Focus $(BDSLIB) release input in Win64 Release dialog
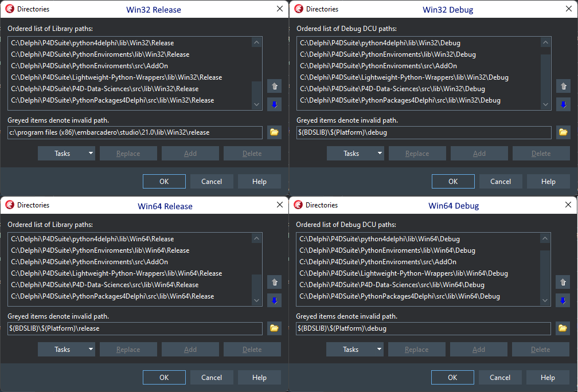Screen dimensions: 578x392 pyautogui.click(x=135, y=328)
